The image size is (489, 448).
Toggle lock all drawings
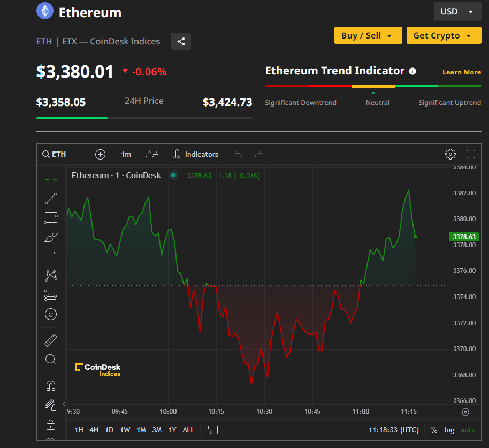[x=51, y=424]
